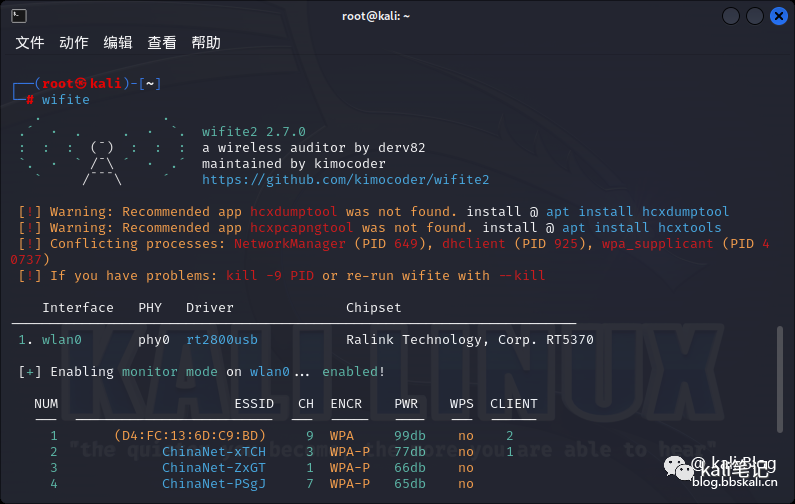Viewport: 795px width, 504px height.
Task: Open the 文件 menu
Action: pos(30,43)
